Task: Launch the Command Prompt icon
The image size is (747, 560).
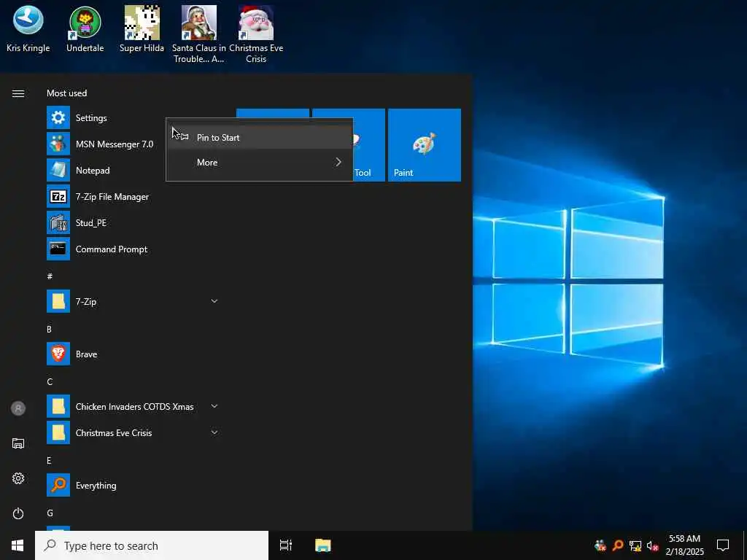Action: point(58,249)
